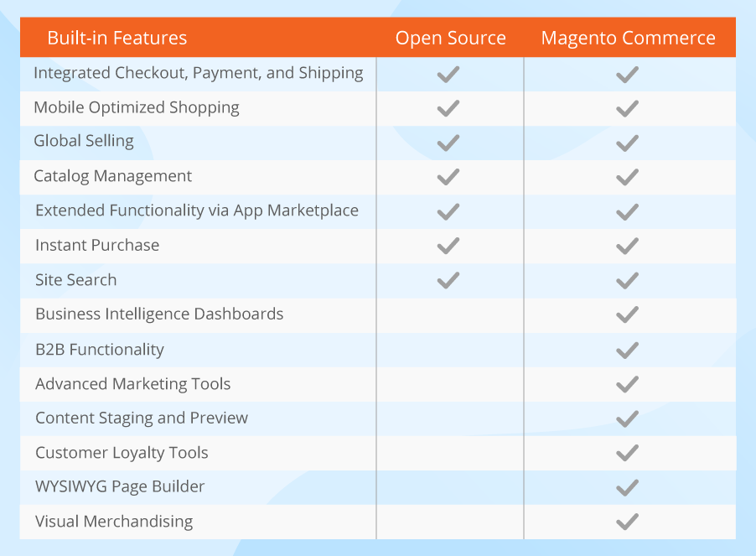
Task: Click Open Source checkmark for Site Search
Action: click(448, 280)
